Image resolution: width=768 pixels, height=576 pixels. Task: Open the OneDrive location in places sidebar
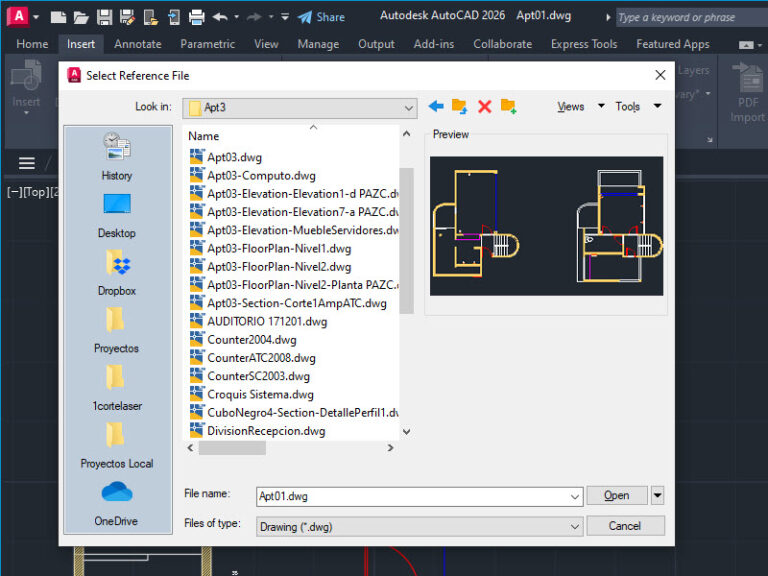click(117, 504)
